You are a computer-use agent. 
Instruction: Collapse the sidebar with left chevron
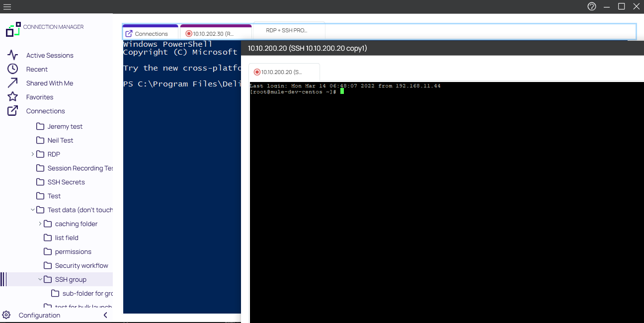105,315
